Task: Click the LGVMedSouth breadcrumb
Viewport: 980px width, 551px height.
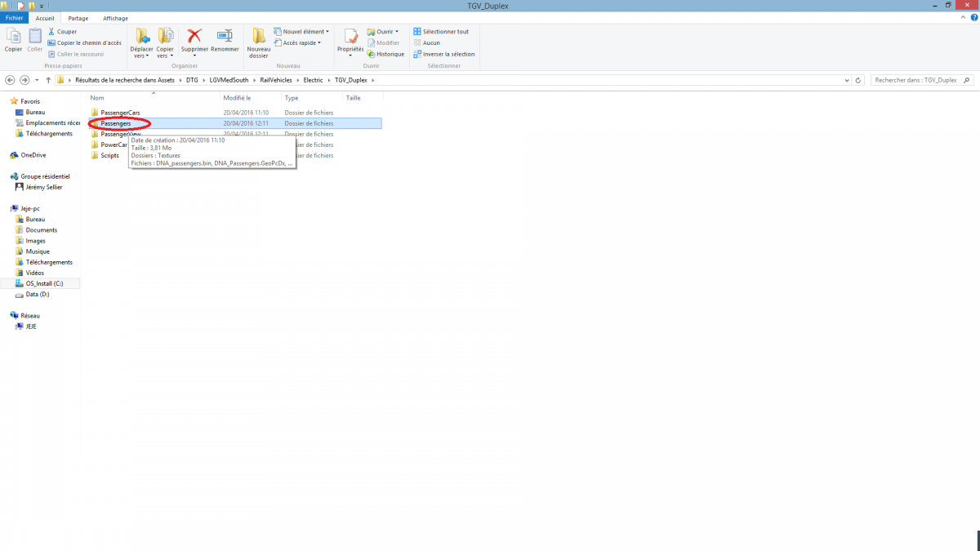Action: [229, 80]
